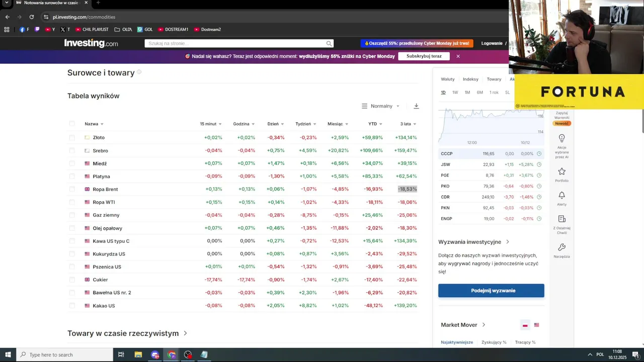Open the AI-selected stocks lightbulb icon
This screenshot has height=362, width=644.
(x=562, y=138)
